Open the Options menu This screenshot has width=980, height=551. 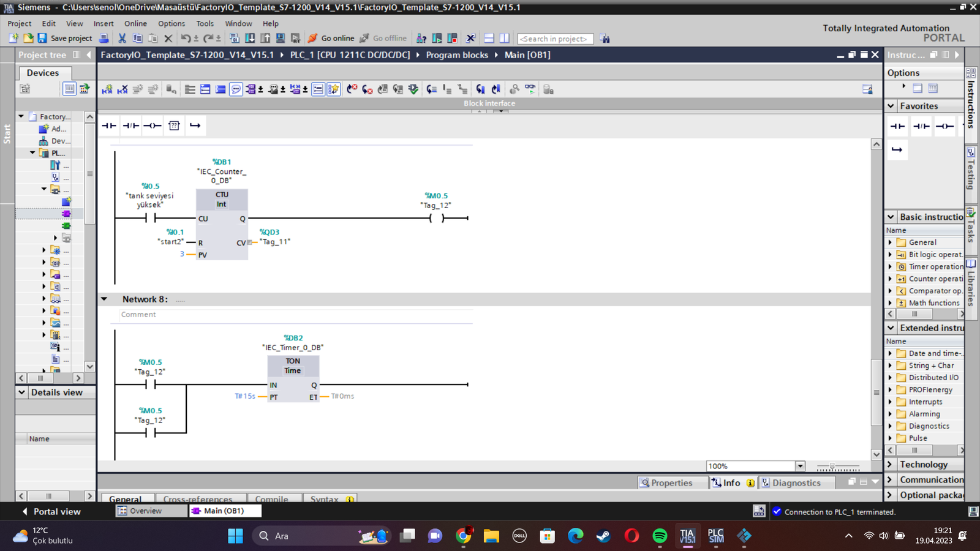171,24
